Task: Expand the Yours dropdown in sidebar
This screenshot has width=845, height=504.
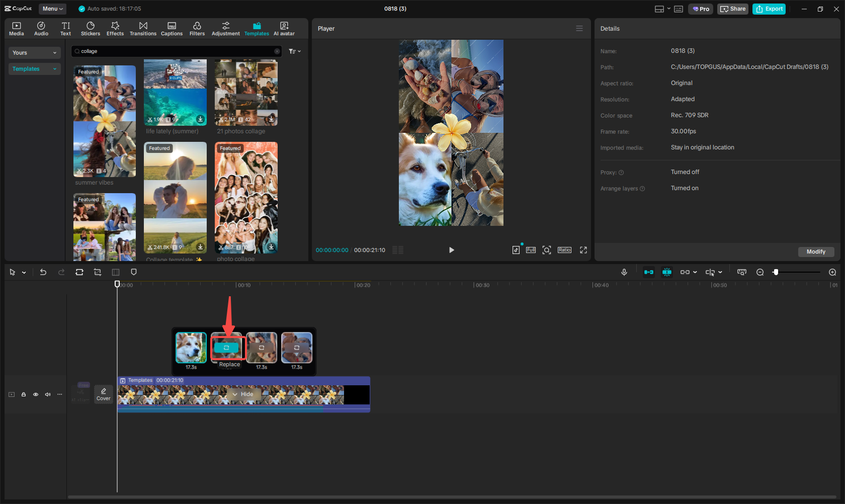Action: [34, 53]
